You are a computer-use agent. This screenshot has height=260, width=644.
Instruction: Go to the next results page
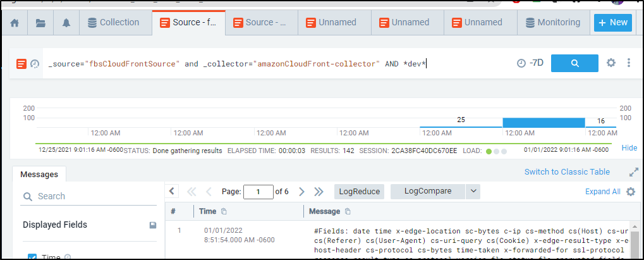tap(302, 191)
